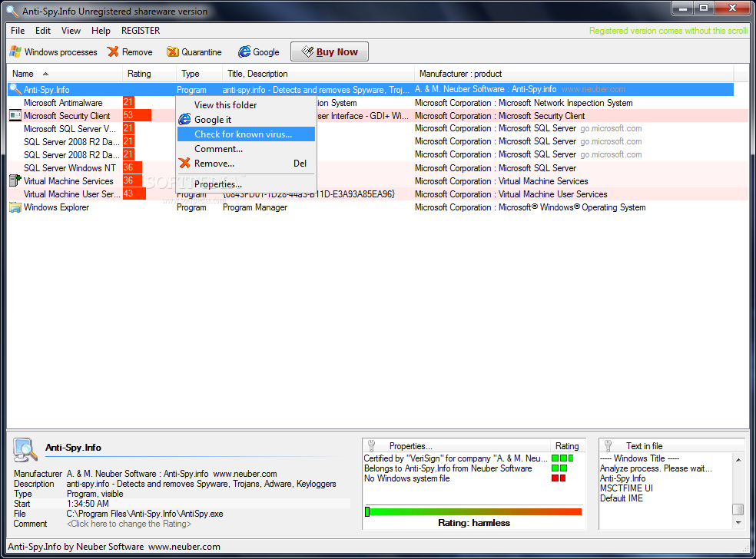Click the Registered version comes without this scrolling banner
This screenshot has width=756, height=559.
[x=668, y=31]
